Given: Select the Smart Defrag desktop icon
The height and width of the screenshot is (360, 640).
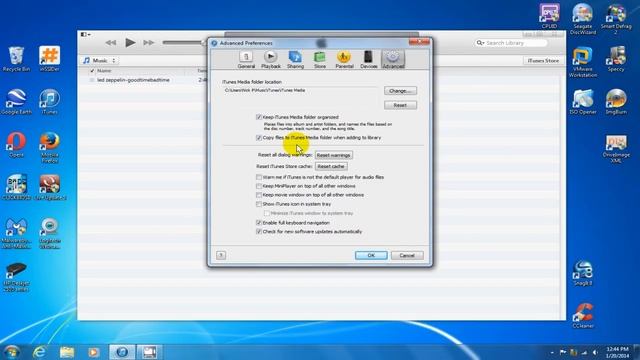Looking at the screenshot, I should point(616,19).
